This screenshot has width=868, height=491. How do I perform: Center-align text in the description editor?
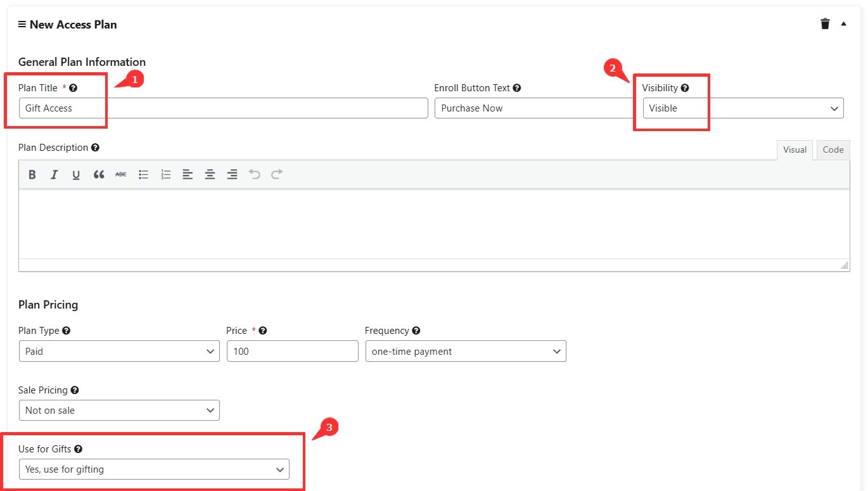click(x=210, y=174)
